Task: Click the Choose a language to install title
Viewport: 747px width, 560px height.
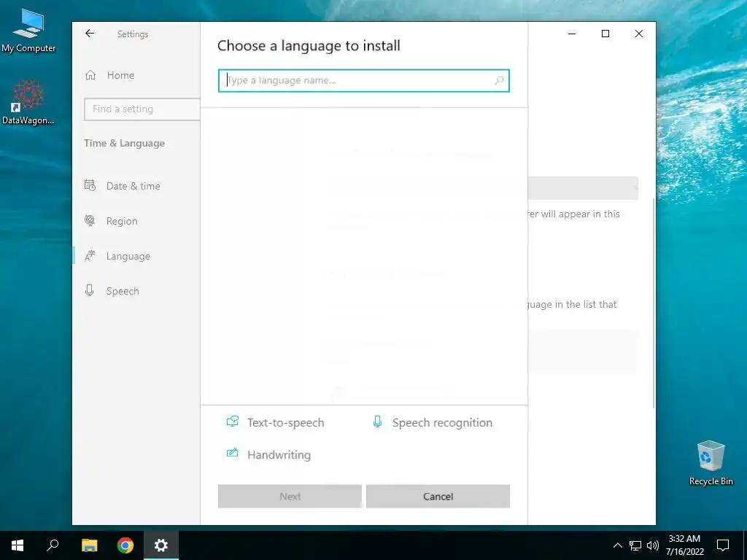Action: click(309, 46)
